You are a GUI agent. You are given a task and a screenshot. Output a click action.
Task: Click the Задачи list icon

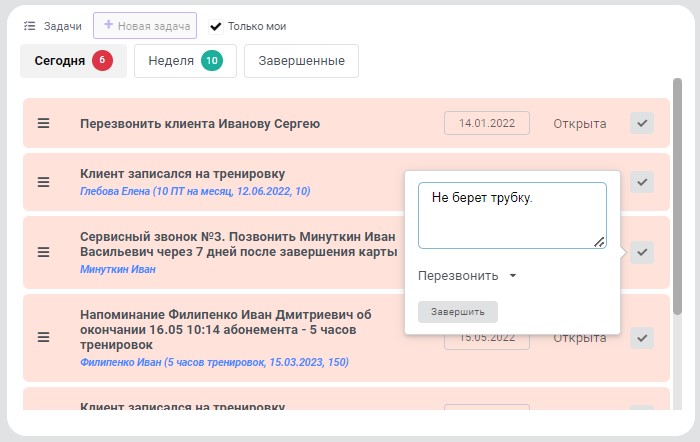(29, 26)
